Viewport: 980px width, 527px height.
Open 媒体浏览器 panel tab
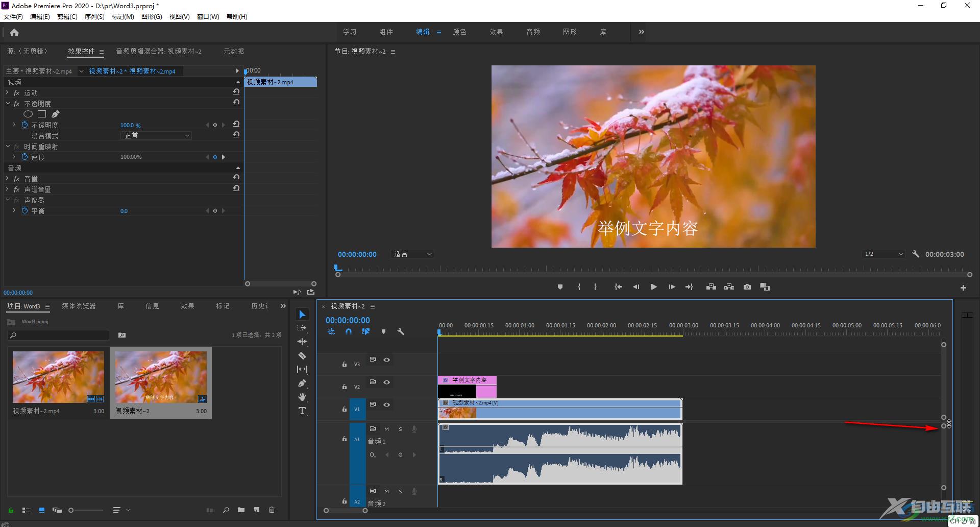point(79,306)
